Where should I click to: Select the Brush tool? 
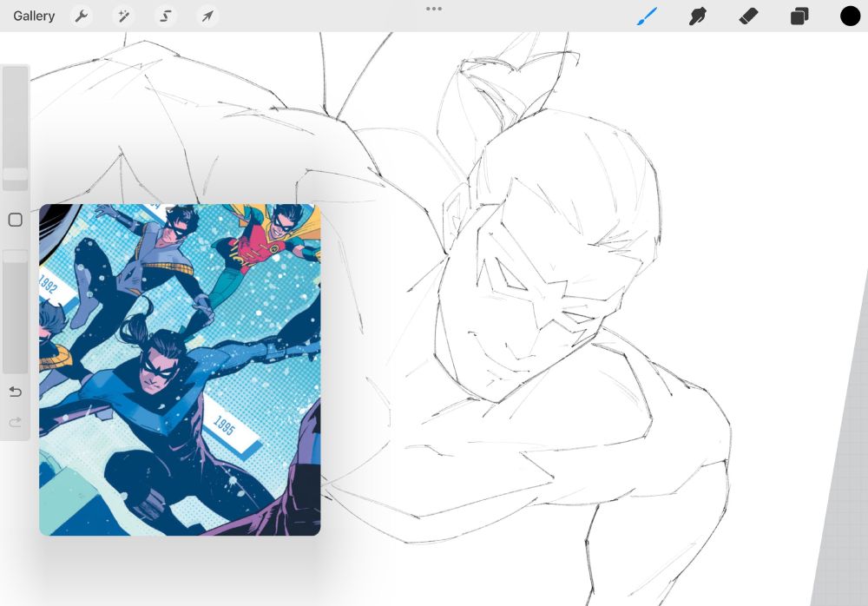pos(647,16)
